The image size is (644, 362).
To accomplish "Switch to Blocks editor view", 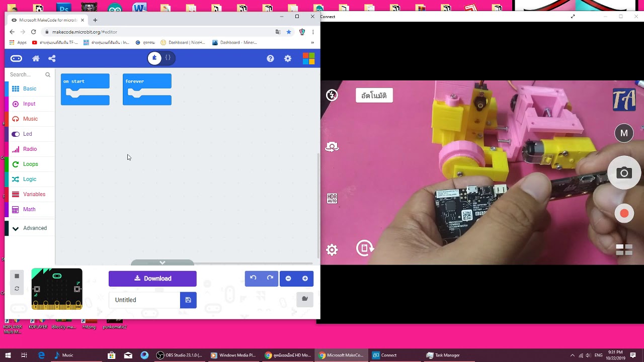I will click(x=154, y=58).
